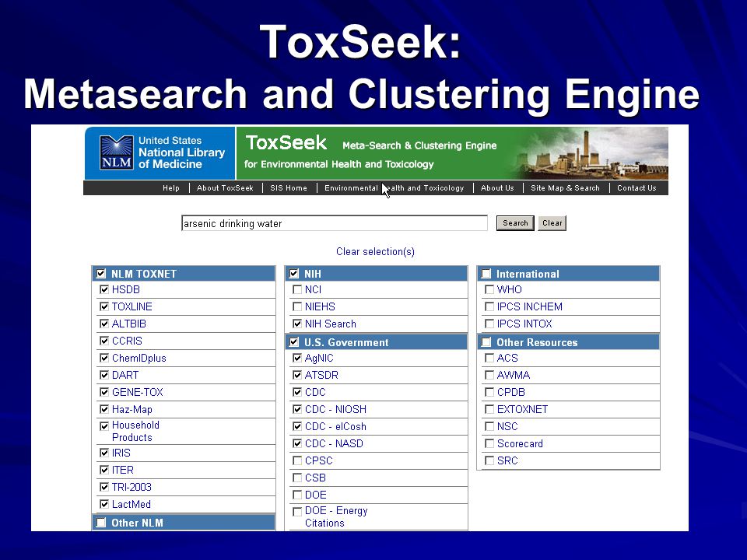Check the CPDB checkbox
This screenshot has width=747, height=560.
(x=489, y=392)
